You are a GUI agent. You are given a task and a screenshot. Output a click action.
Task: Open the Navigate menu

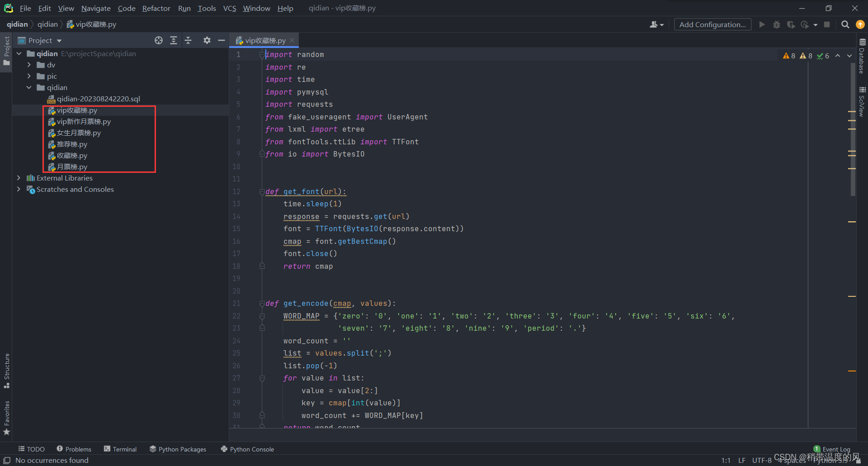pos(96,8)
